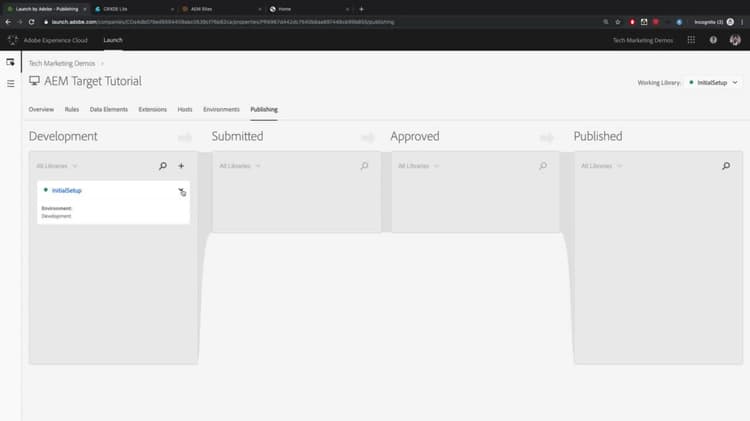Go to Tech Marketing Demos breadcrumb
Screen dimensions: 750x421
(x=62, y=63)
